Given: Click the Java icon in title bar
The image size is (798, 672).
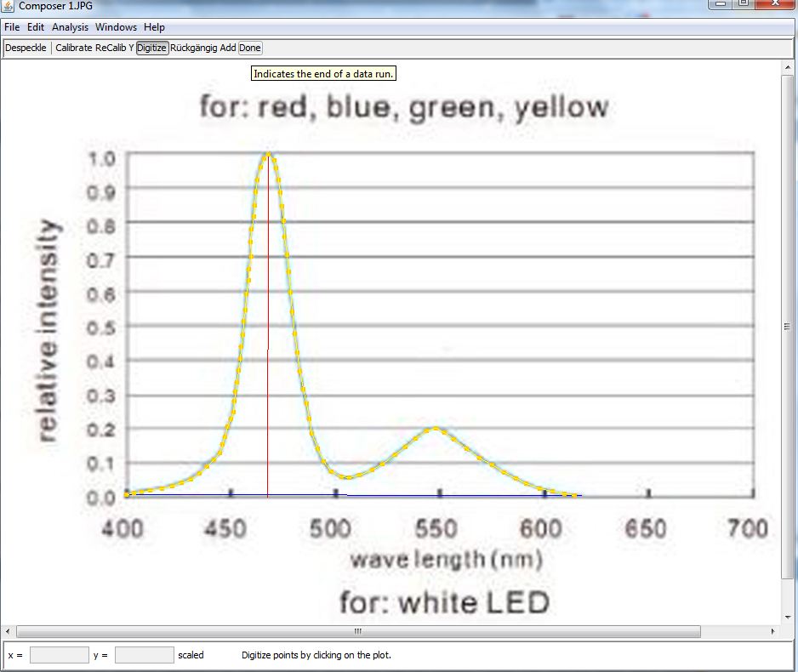Looking at the screenshot, I should (x=8, y=5).
